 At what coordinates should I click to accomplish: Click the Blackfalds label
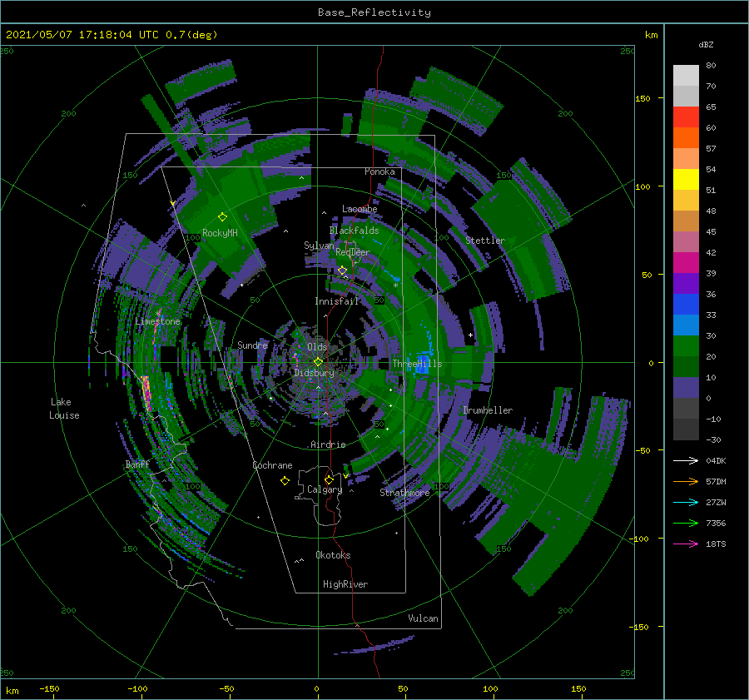point(354,231)
